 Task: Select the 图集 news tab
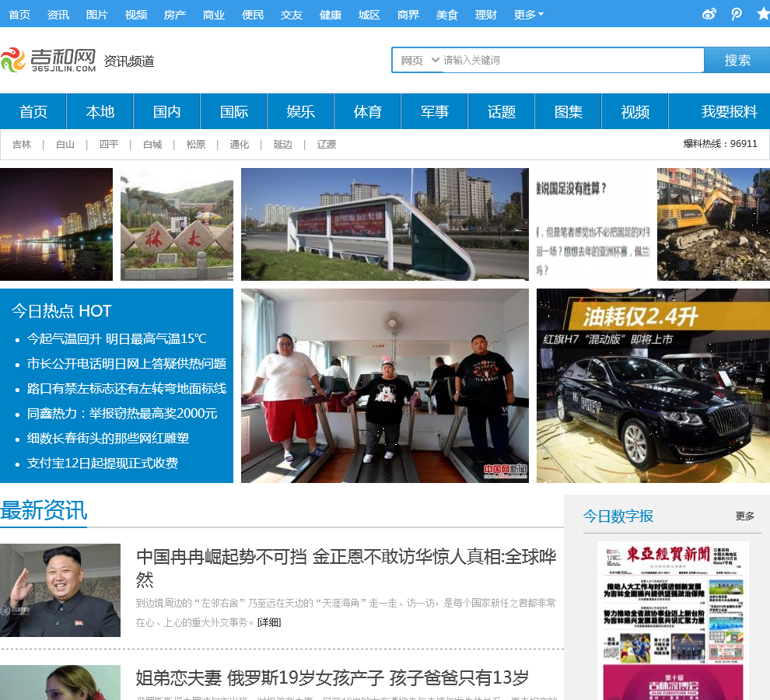tap(569, 111)
